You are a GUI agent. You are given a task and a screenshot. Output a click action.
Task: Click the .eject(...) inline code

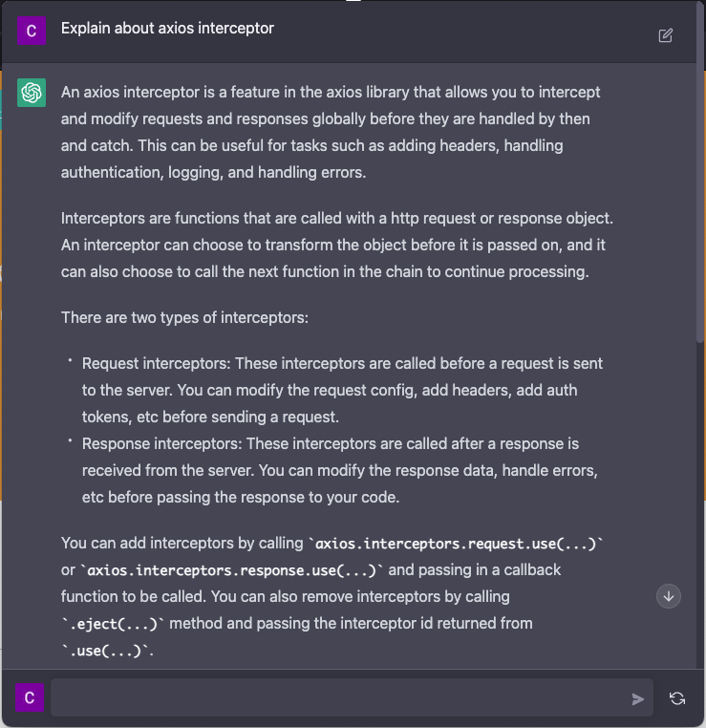click(x=113, y=623)
